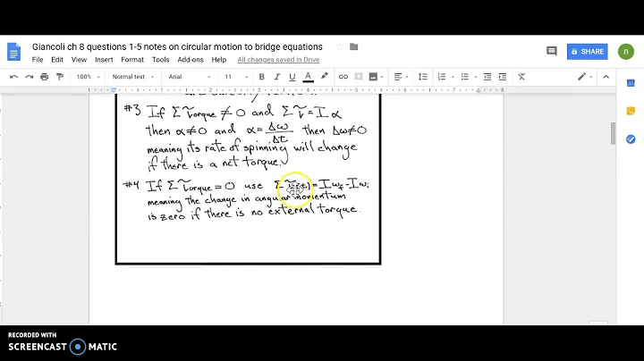Viewport: 644px width, 361px height.
Task: Open the File menu
Action: pos(38,60)
